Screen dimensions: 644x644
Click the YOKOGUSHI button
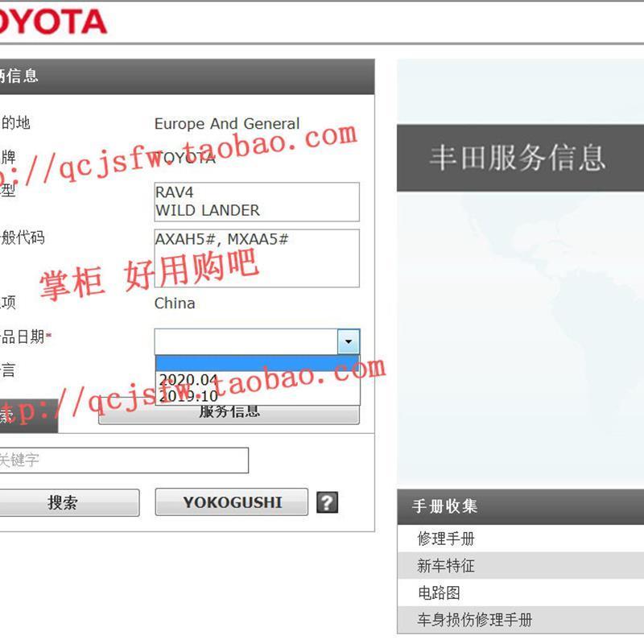pyautogui.click(x=232, y=502)
